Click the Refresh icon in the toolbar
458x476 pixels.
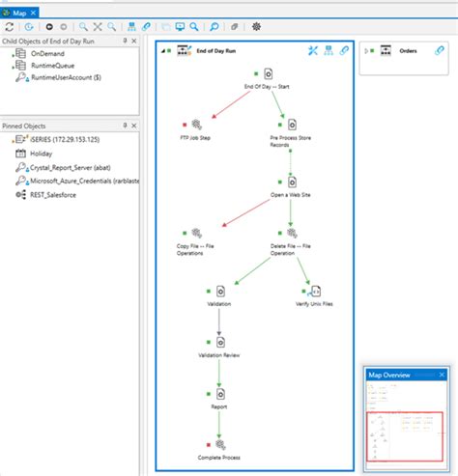tap(10, 27)
